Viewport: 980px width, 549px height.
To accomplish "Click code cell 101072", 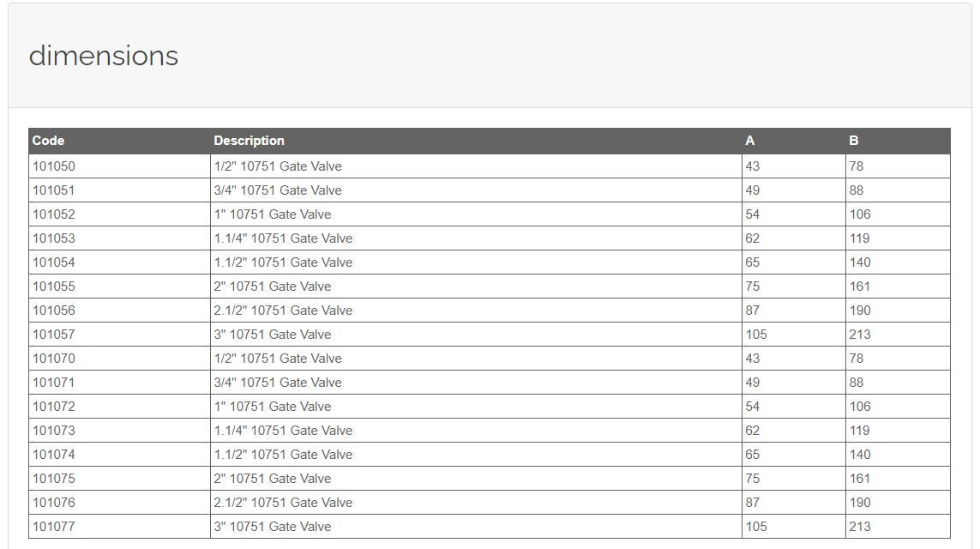I will tap(119, 407).
